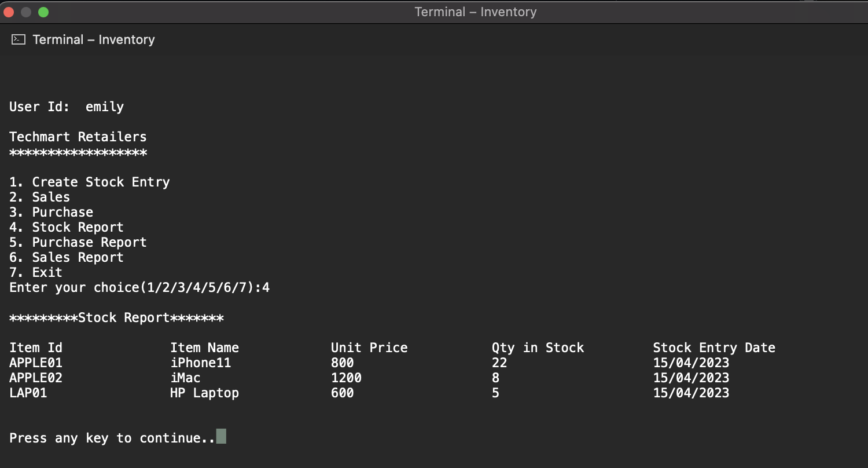Screen dimensions: 868x468
Task: Click the terminal icon beside Terminal – Inventory
Action: coord(19,39)
